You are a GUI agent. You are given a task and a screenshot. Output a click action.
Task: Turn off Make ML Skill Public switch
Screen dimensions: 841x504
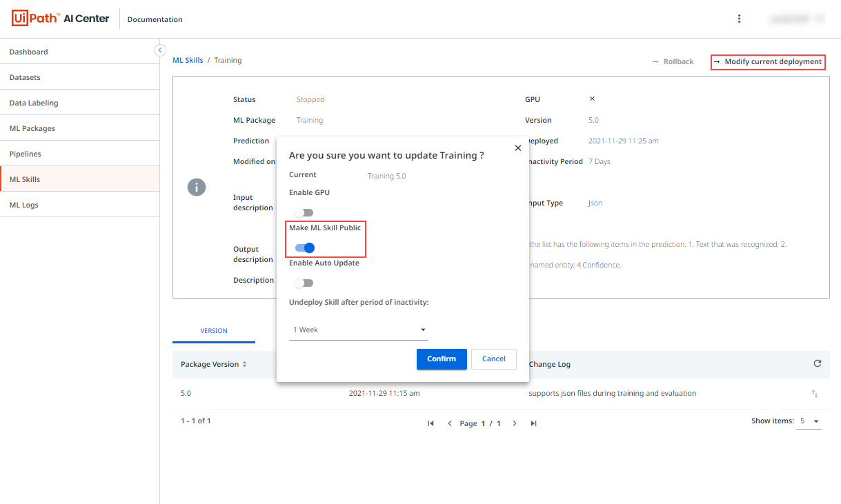(304, 248)
